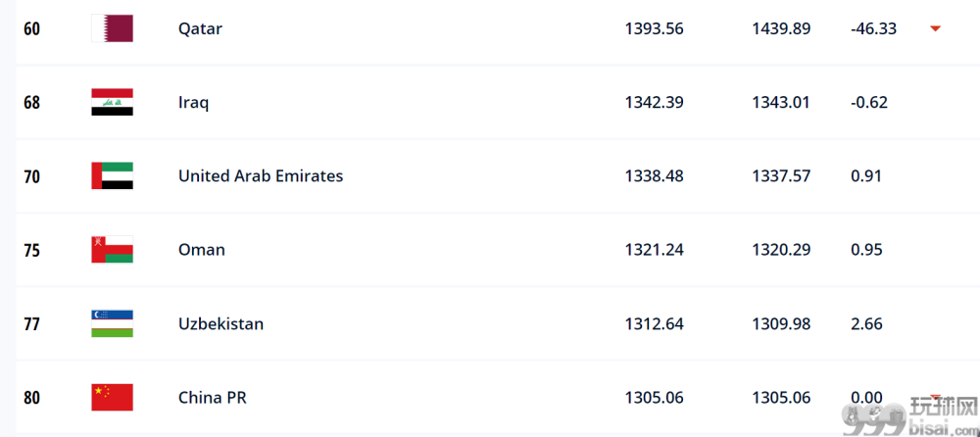Screen dimensions: 980x437
Task: Open the United Arab Emirates team link
Action: 261,176
